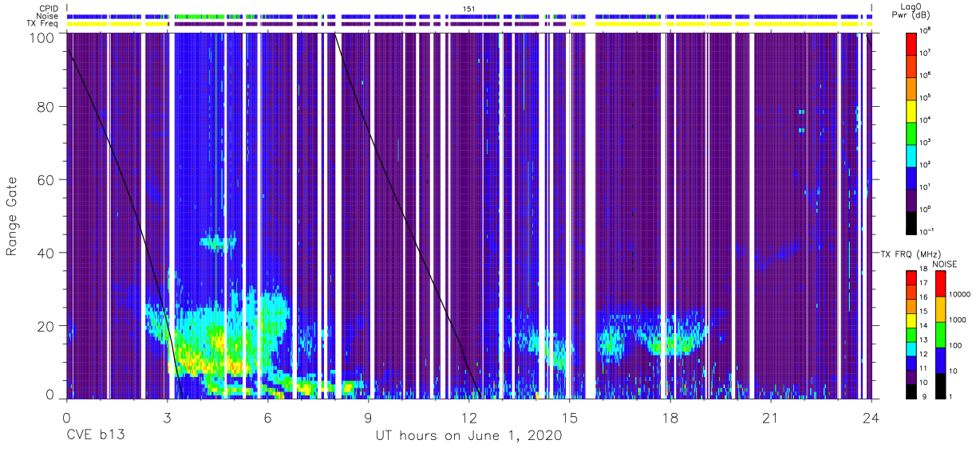Click y-axis tick label '20'
This screenshot has width=980, height=452.
click(x=46, y=326)
